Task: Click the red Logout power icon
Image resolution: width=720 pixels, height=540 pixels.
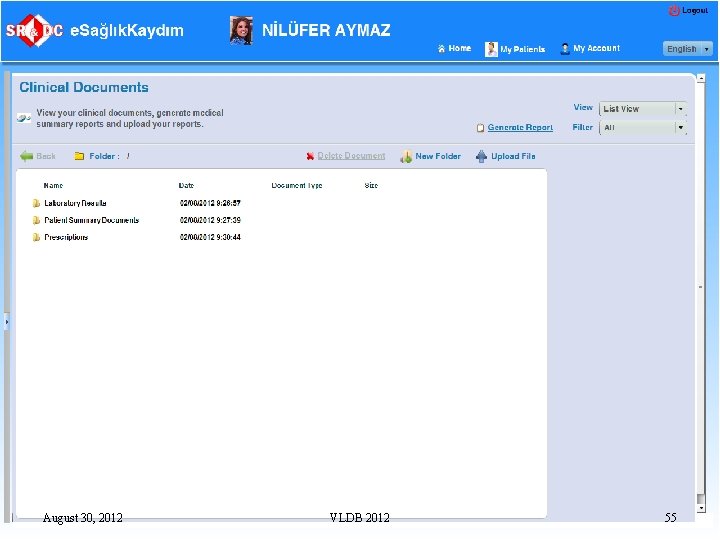Action: coord(674,11)
